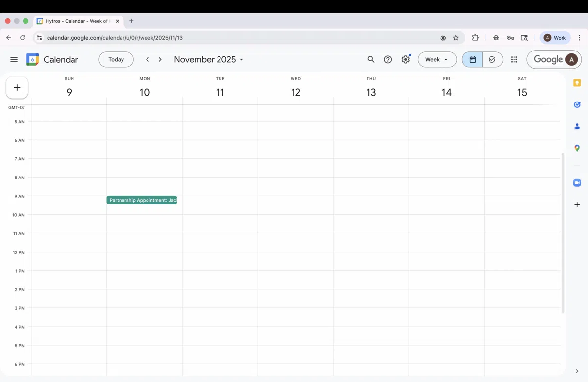Open browser extensions puzzle icon
The height and width of the screenshot is (382, 588).
point(475,38)
